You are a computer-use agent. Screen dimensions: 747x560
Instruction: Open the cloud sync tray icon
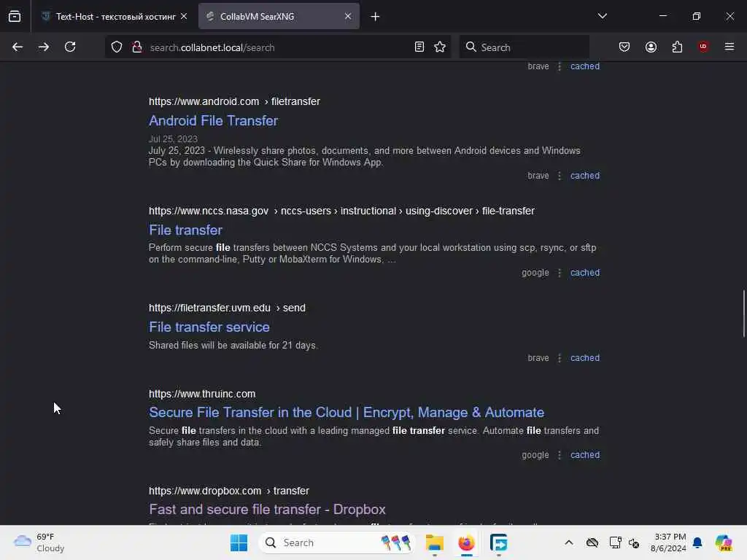(592, 542)
